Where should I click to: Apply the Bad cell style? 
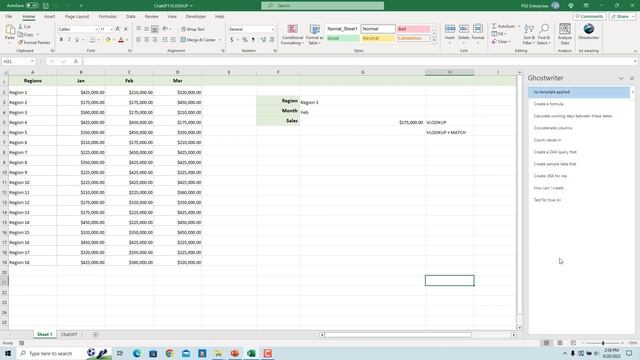click(x=413, y=29)
